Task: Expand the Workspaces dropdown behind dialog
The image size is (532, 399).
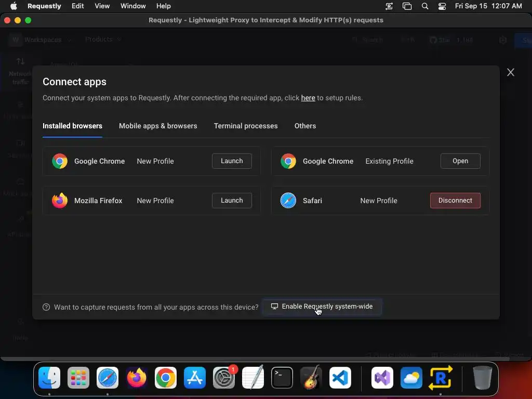Action: tap(41, 39)
